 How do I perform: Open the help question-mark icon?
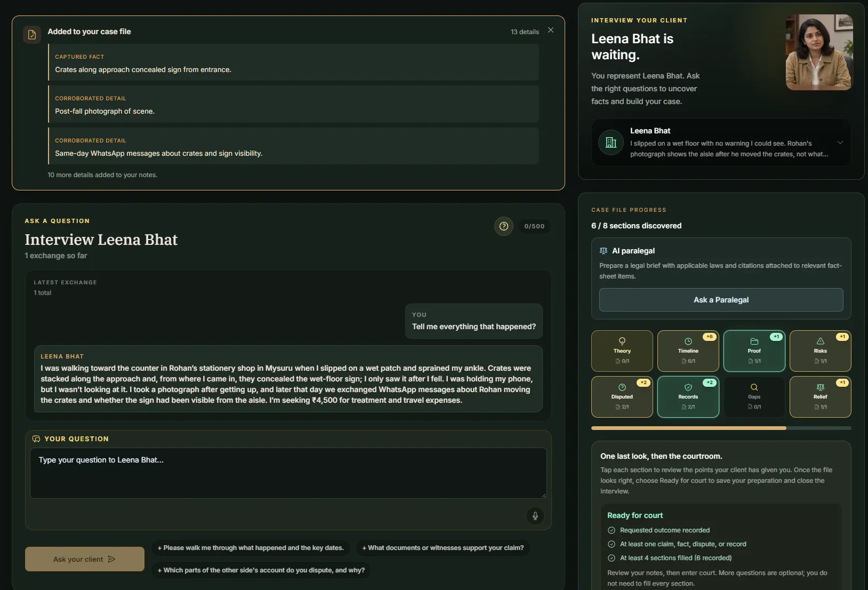[x=504, y=226]
